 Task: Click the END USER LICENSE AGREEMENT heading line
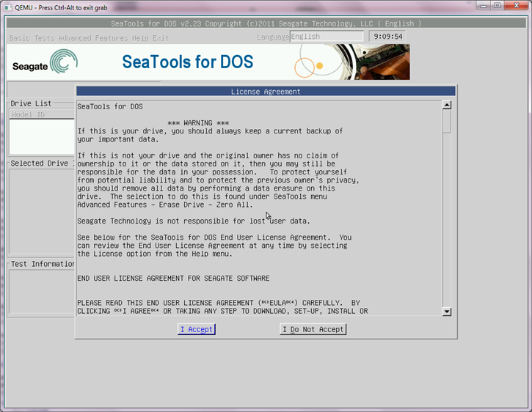[x=173, y=279]
